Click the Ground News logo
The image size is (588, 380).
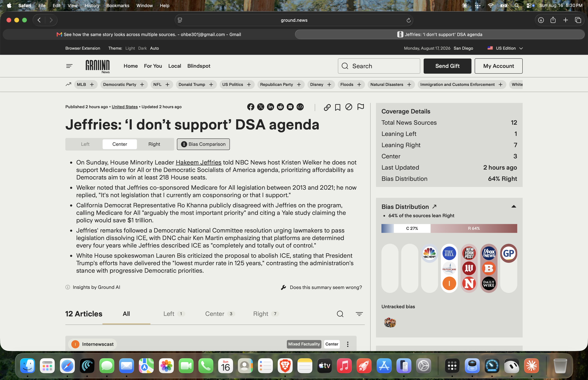(x=98, y=66)
